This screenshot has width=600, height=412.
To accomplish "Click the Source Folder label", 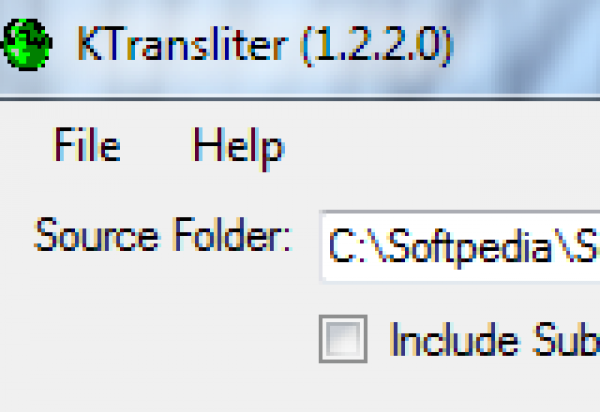I will click(162, 238).
